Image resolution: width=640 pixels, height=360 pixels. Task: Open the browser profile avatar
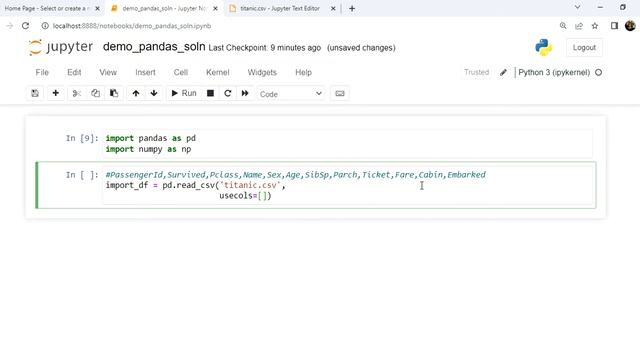[x=630, y=26]
